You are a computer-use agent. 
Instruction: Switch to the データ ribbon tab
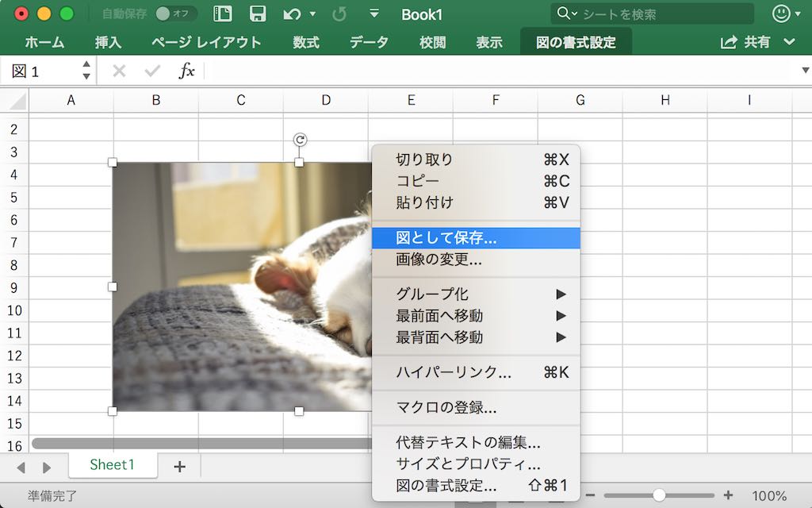[368, 42]
